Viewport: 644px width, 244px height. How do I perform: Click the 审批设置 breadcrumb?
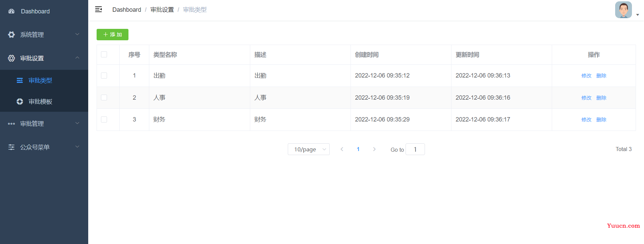[162, 10]
